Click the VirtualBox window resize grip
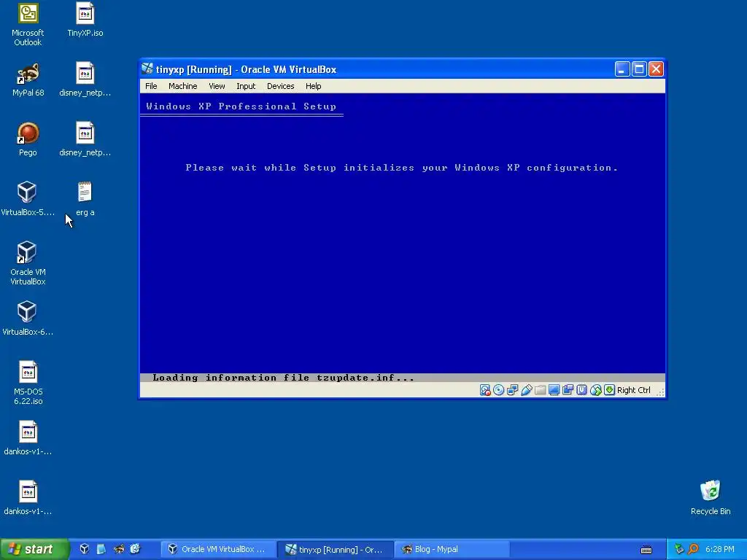This screenshot has height=560, width=747. tap(660, 392)
